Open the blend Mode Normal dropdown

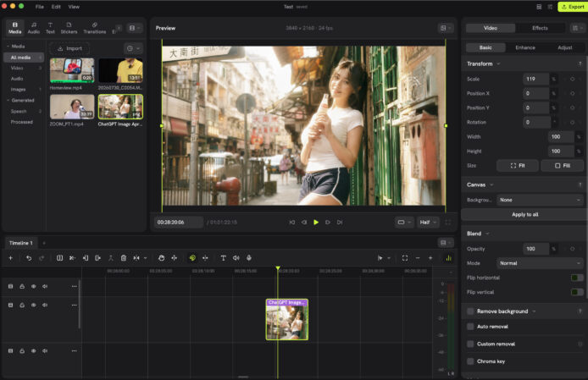(540, 263)
